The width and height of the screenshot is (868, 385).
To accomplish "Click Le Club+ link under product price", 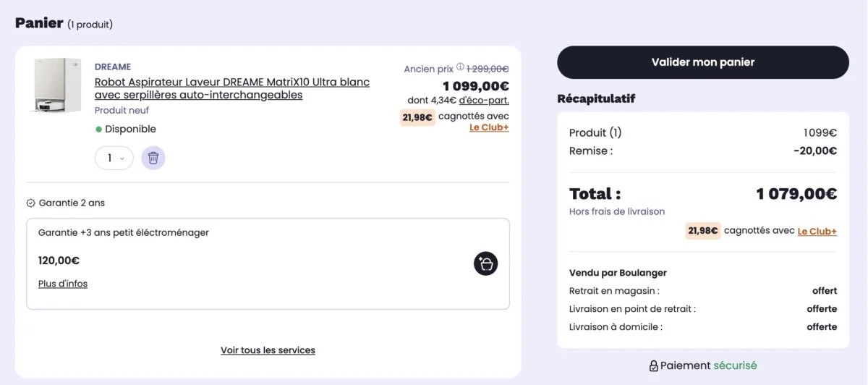I will click(489, 127).
